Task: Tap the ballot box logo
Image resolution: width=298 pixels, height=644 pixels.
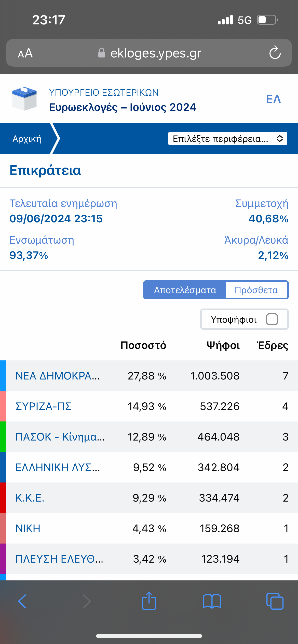Action: pyautogui.click(x=24, y=99)
